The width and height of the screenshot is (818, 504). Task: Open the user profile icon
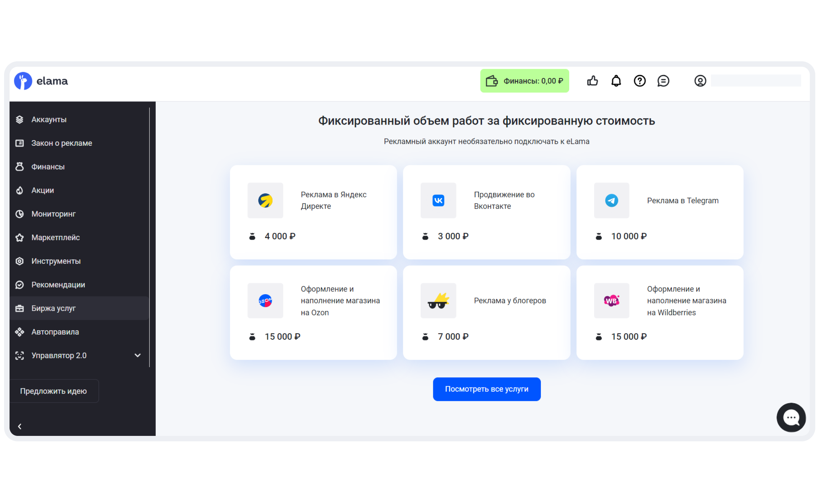click(700, 81)
